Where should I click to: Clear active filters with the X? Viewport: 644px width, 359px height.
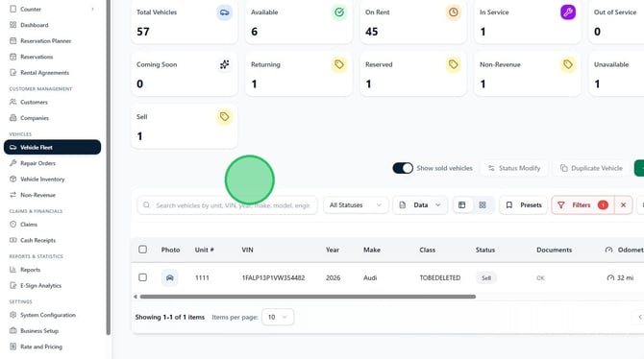623,205
